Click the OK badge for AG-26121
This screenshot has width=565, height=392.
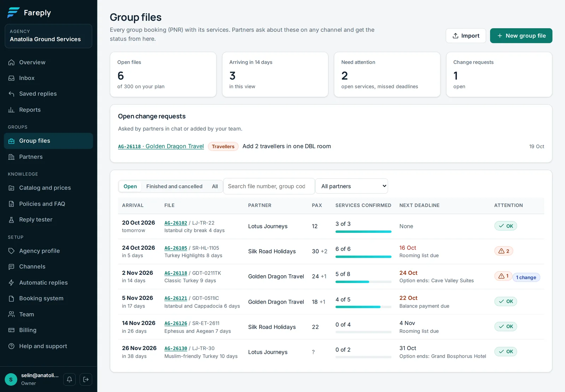tap(506, 301)
